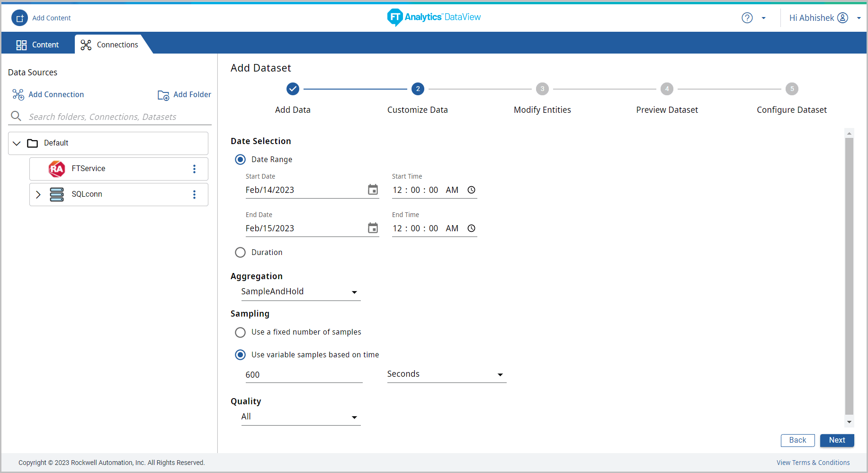868x473 pixels.
Task: Open FTService three-dot options menu
Action: coord(194,169)
